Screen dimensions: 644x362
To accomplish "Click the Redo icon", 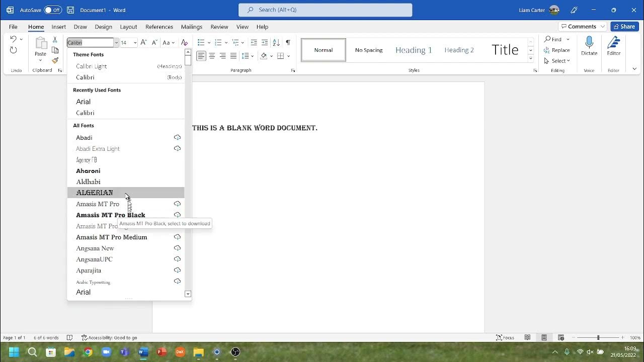I will click(x=13, y=50).
